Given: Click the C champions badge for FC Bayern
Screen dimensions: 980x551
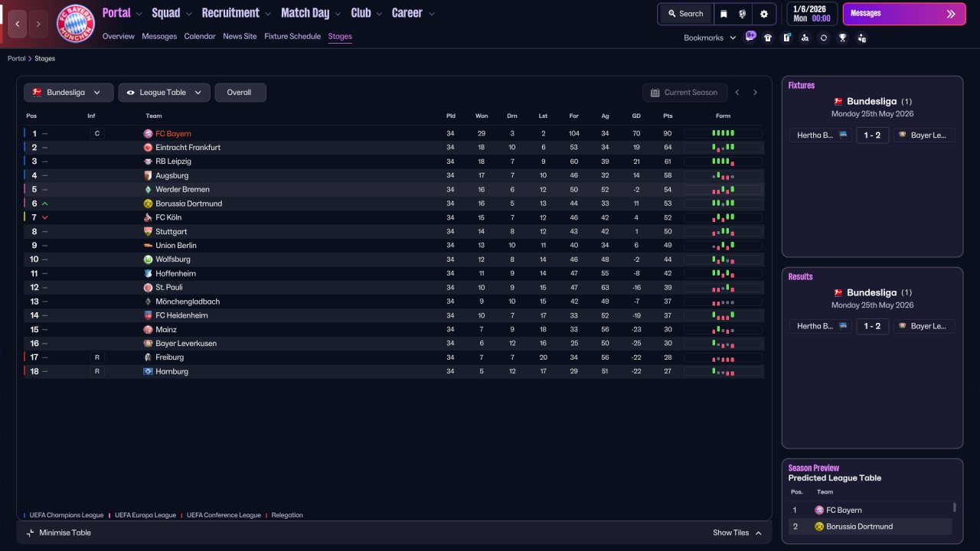Looking at the screenshot, I should (96, 134).
